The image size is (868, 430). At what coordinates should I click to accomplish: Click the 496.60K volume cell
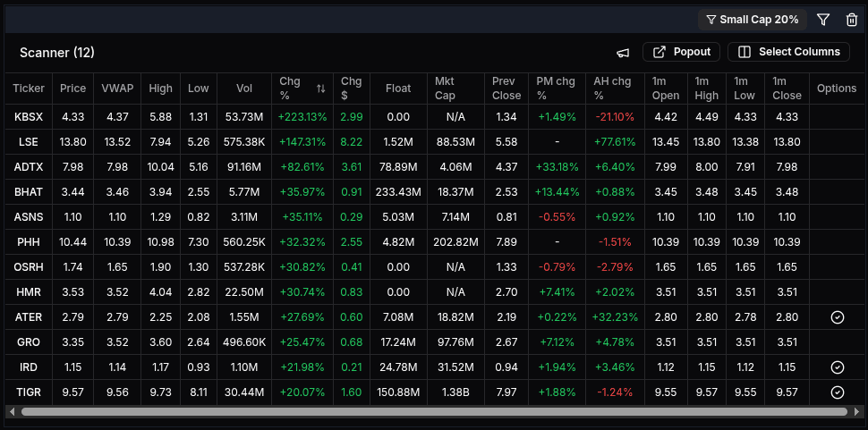[244, 342]
